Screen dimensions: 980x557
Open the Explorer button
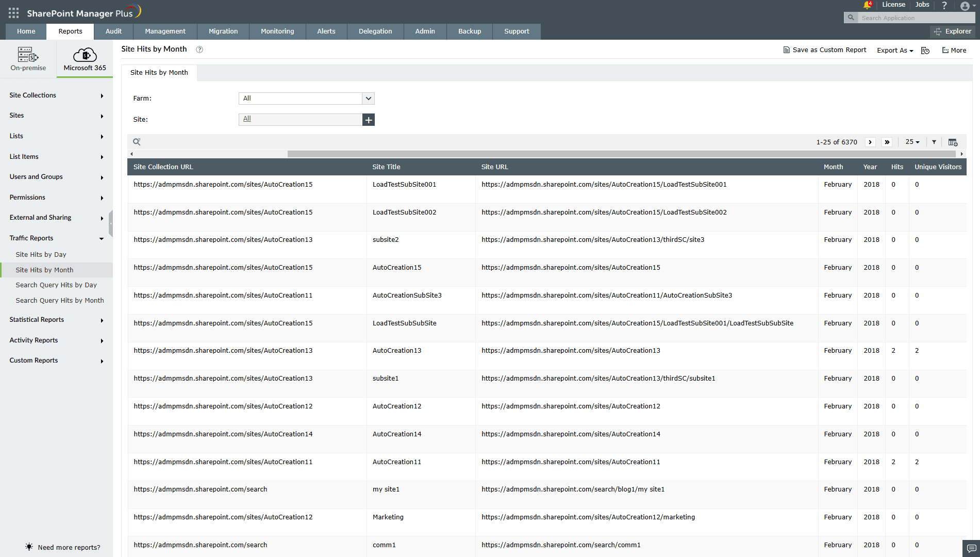[953, 31]
